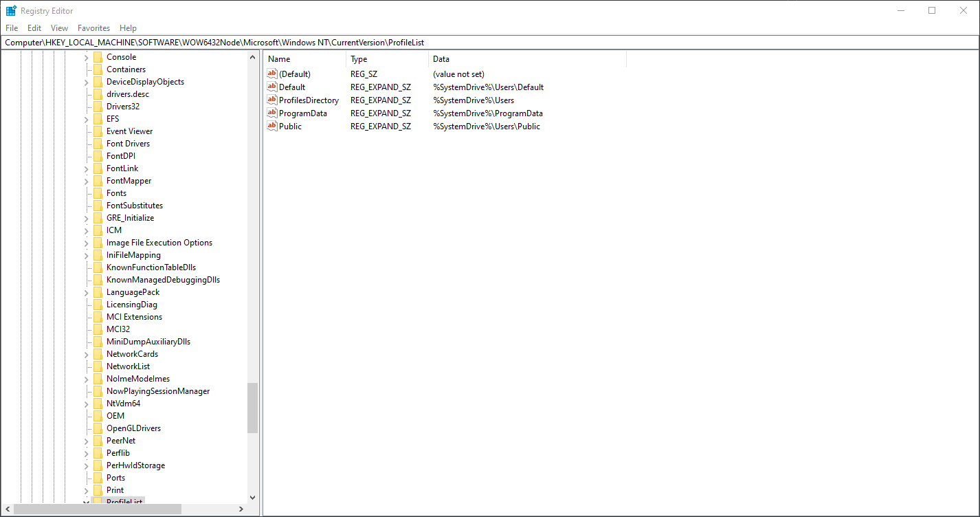Click the Public value icon

pos(272,126)
